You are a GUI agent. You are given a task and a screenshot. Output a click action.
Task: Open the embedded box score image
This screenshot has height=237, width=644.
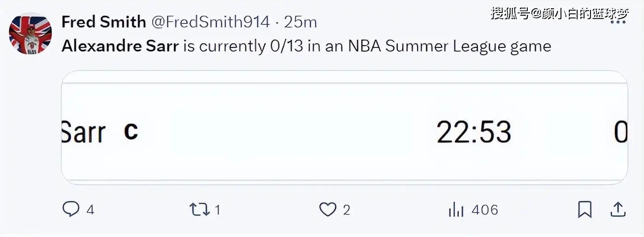(344, 128)
